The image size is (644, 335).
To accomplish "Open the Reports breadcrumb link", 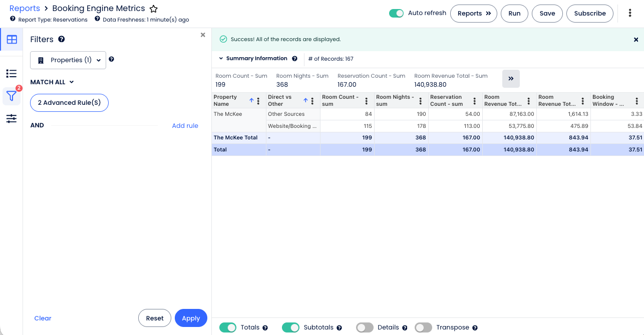I will pyautogui.click(x=25, y=9).
